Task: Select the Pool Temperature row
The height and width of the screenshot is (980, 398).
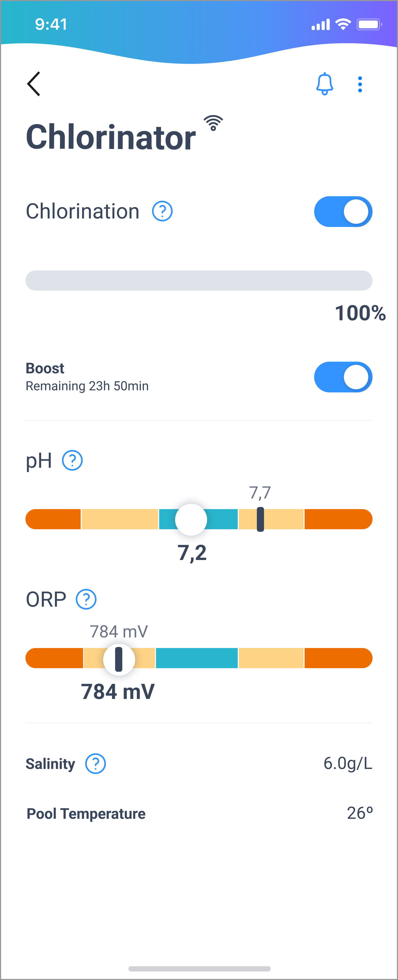Action: 199,813
